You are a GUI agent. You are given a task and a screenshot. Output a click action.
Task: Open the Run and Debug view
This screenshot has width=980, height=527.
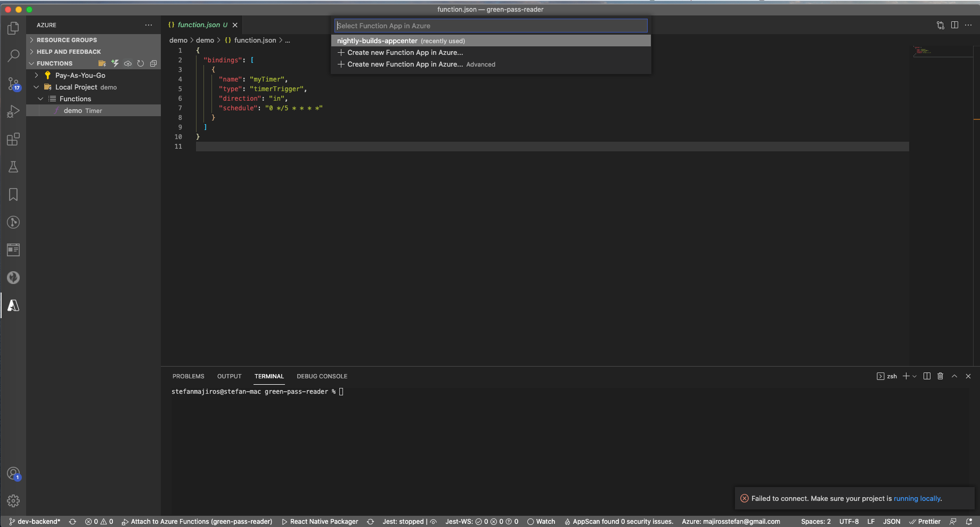coord(13,111)
